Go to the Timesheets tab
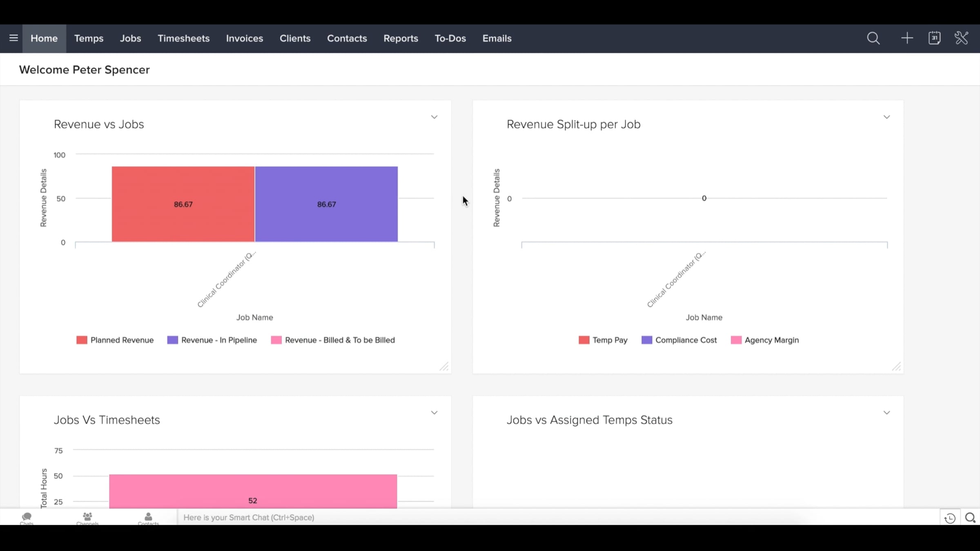 [183, 38]
